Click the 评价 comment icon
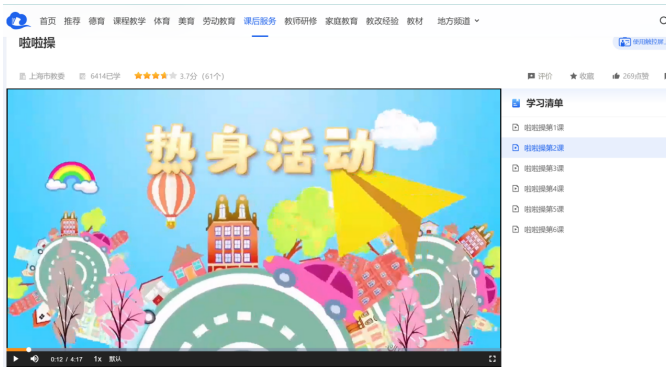Screen dimensions: 671x372 (531, 76)
